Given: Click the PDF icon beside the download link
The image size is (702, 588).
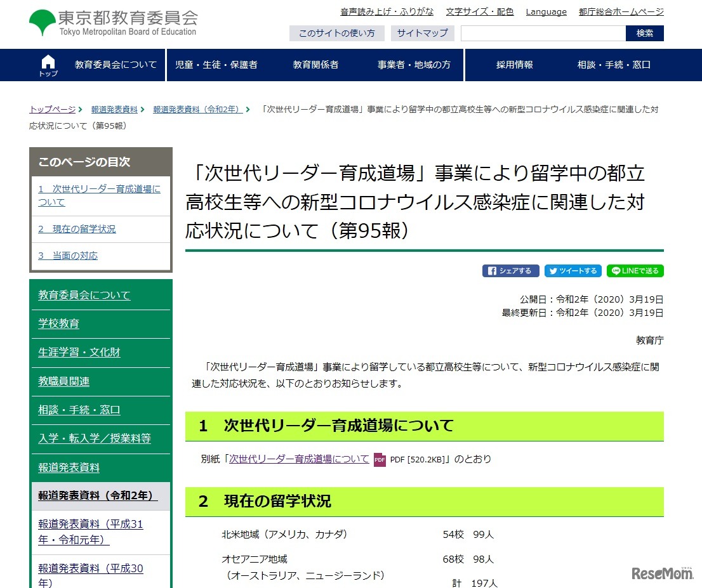Looking at the screenshot, I should tap(379, 459).
